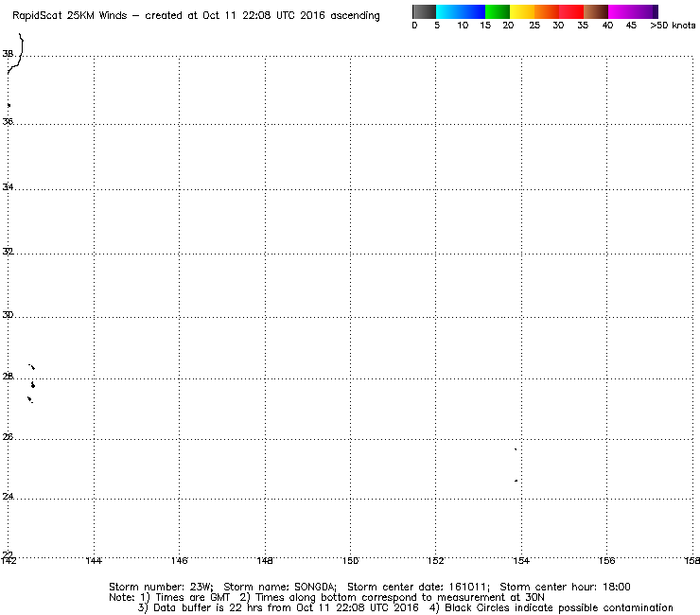This screenshot has height=615, width=700.
Task: Click the '25' legend tick label
Action: point(534,26)
